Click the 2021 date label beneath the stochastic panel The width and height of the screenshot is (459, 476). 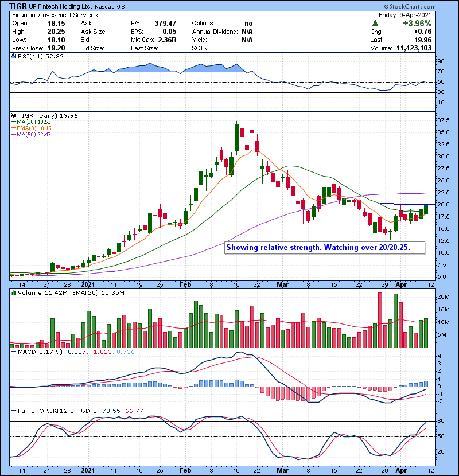click(x=88, y=470)
